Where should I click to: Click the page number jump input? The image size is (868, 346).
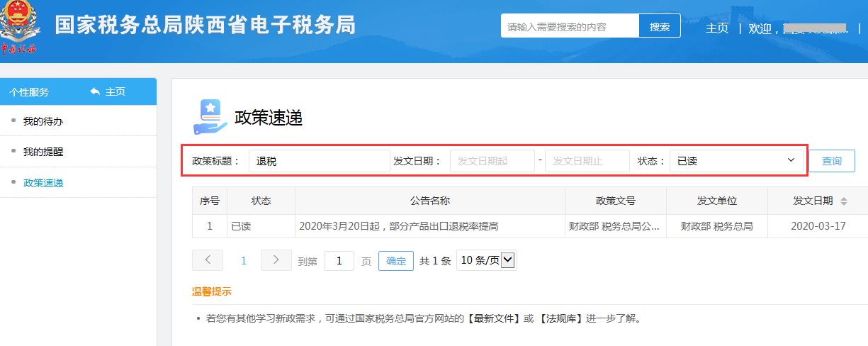pos(339,261)
